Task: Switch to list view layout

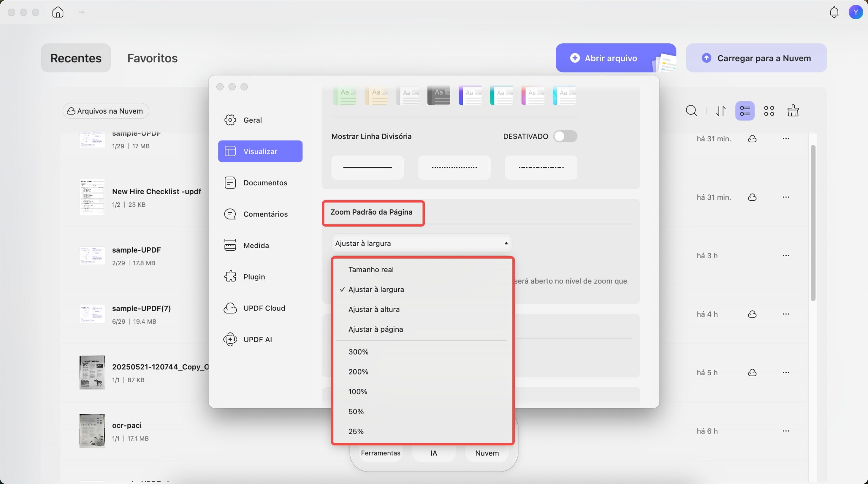Action: 745,111
